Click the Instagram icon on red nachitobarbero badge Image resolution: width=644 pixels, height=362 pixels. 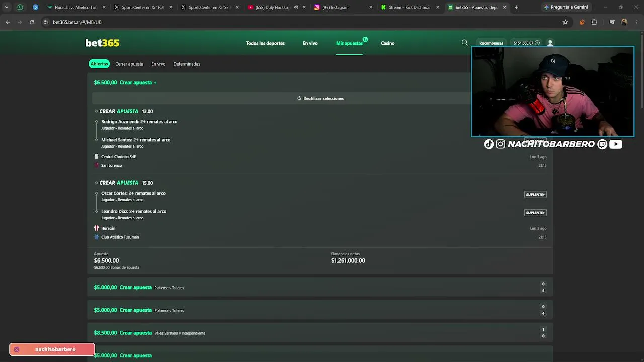[x=17, y=349]
